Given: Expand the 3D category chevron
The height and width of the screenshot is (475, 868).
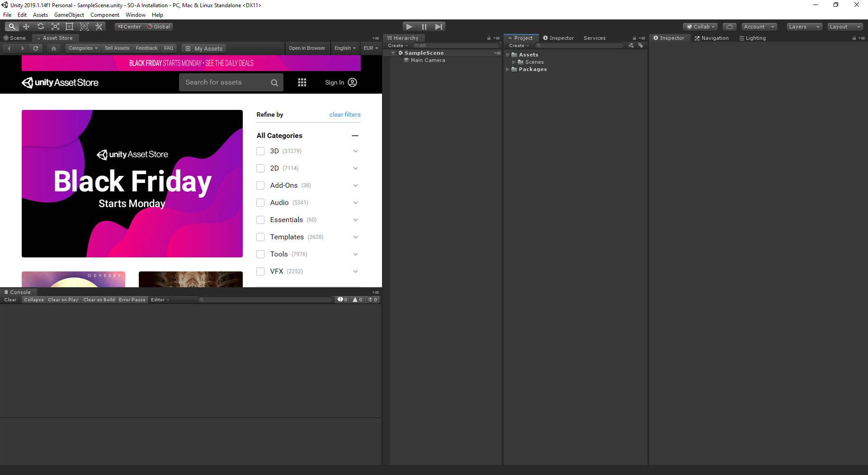Looking at the screenshot, I should [x=355, y=151].
